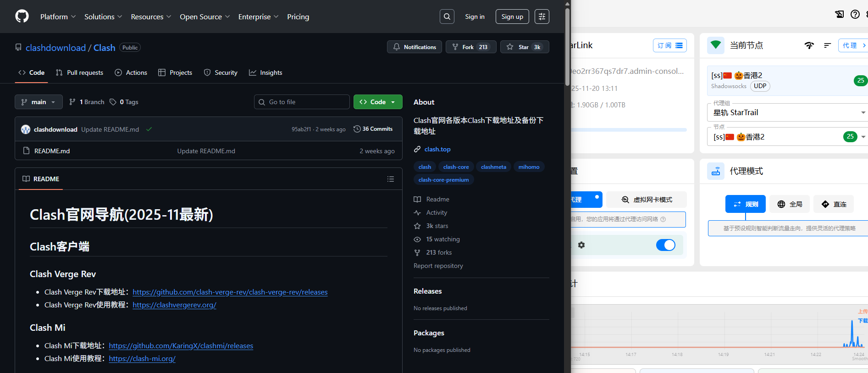Screen dimensions: 868x373
Task: Open the Insights tab
Action: [x=265, y=72]
